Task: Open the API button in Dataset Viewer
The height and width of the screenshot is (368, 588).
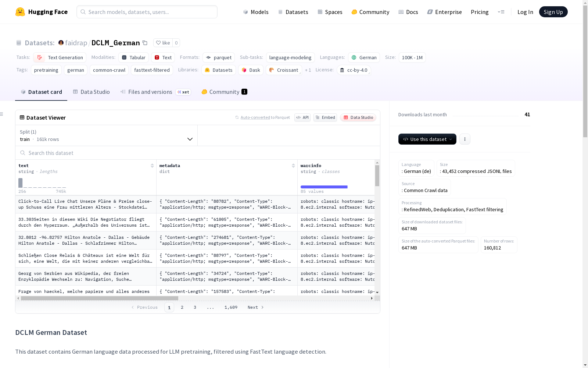Action: pos(302,117)
